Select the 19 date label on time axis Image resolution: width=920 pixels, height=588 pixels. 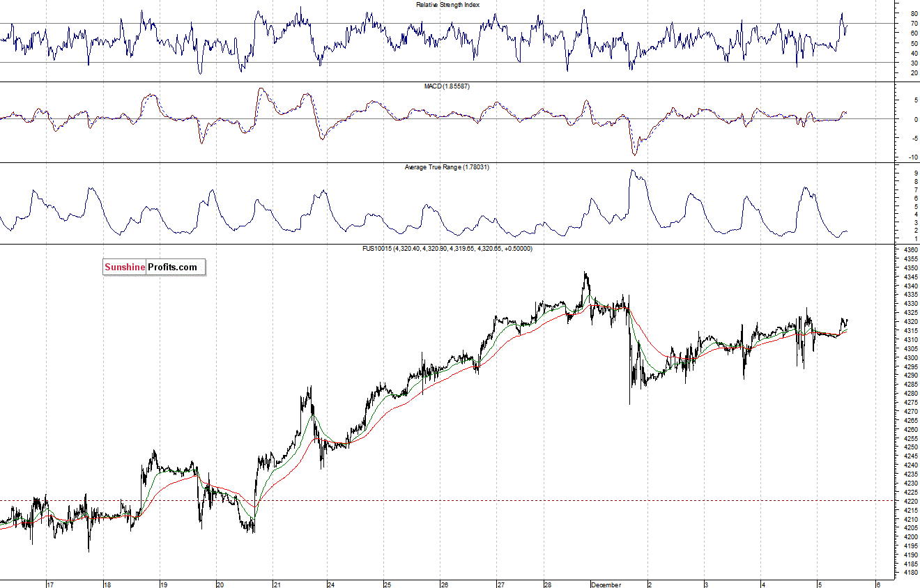tap(163, 585)
